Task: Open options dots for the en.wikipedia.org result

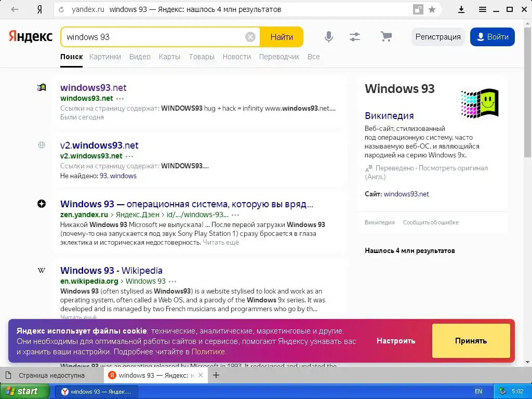Action: tap(172, 281)
